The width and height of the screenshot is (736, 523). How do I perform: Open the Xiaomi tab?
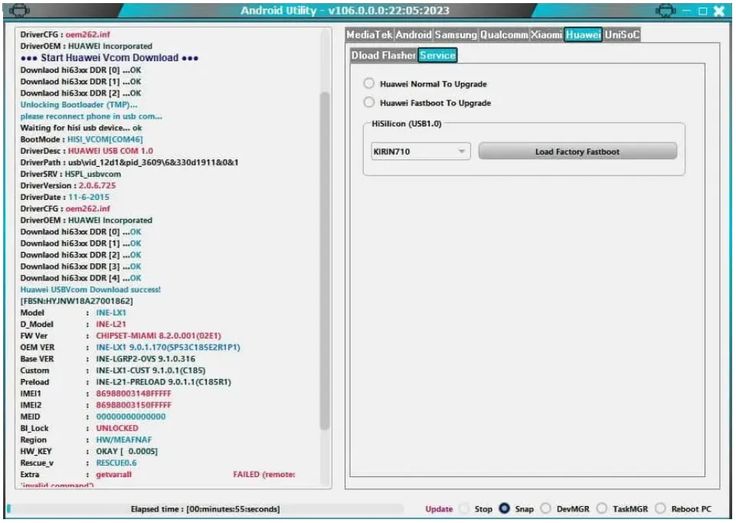click(x=546, y=35)
